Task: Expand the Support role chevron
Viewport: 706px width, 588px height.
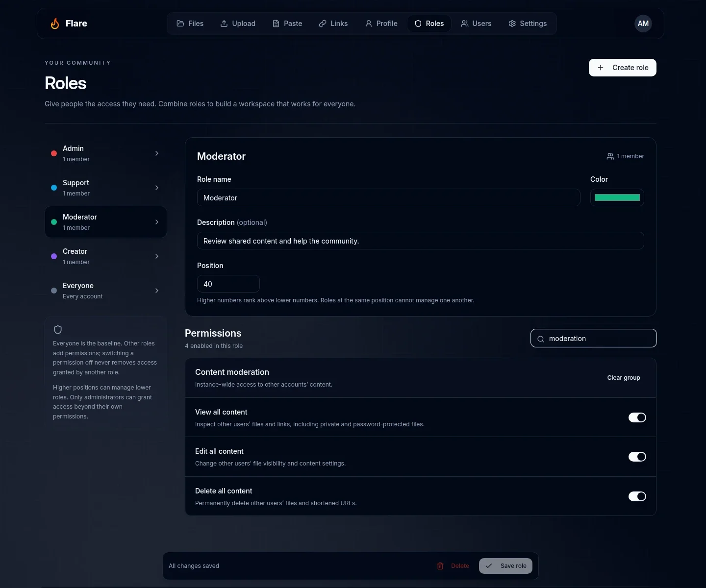Action: [x=157, y=188]
